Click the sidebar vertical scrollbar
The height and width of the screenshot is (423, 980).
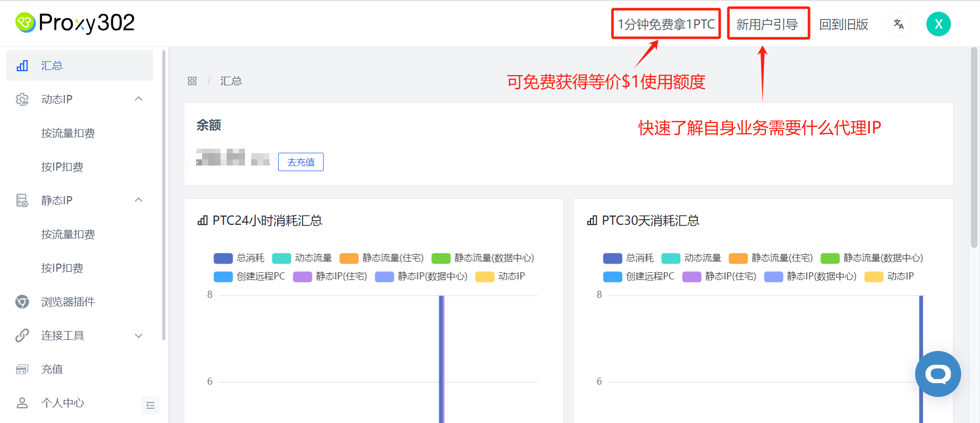(163, 194)
